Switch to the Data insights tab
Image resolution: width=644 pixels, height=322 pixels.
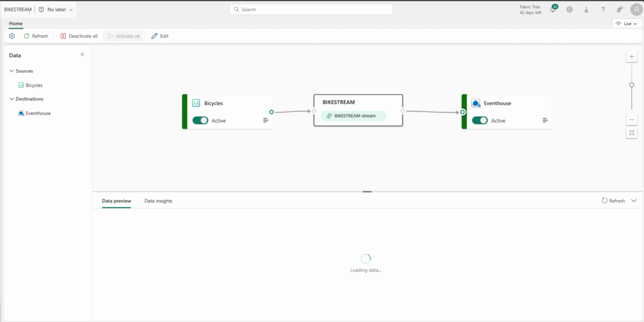158,201
